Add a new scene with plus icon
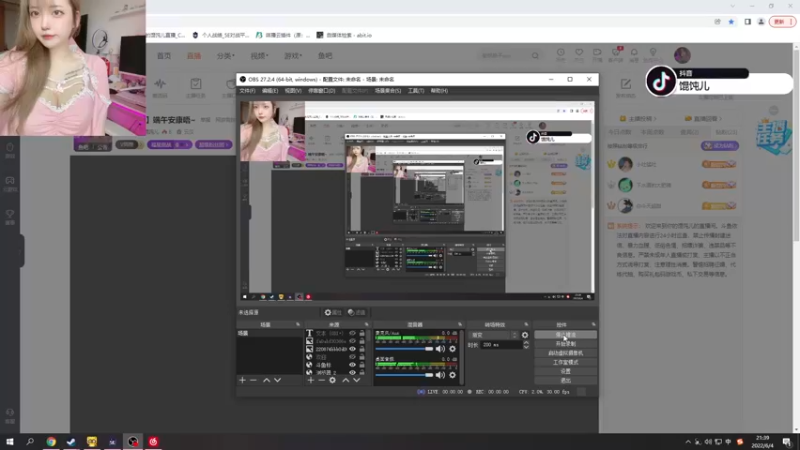800x450 pixels. click(x=242, y=380)
